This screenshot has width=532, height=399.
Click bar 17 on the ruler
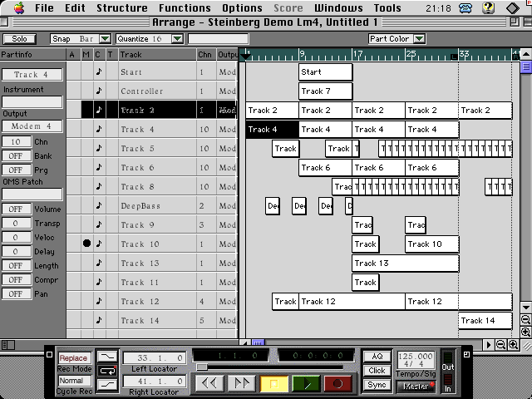pyautogui.click(x=357, y=53)
